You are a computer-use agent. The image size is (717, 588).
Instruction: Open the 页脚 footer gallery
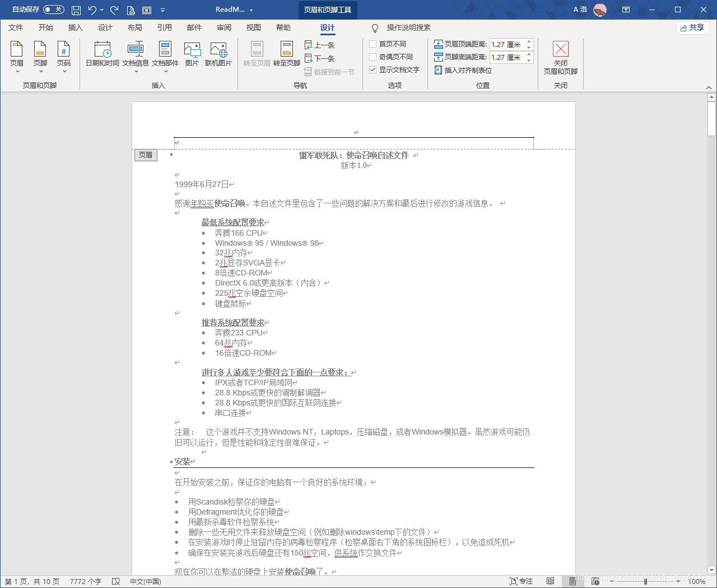coord(40,57)
